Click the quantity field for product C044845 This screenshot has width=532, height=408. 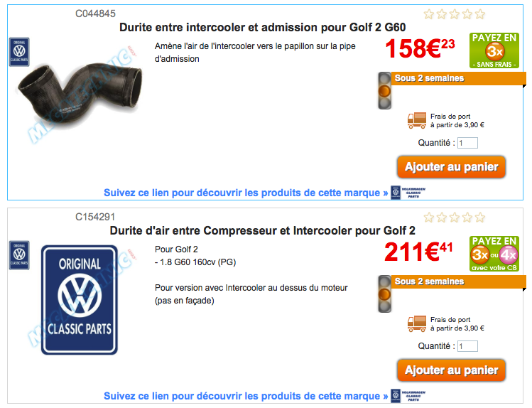[x=467, y=143]
